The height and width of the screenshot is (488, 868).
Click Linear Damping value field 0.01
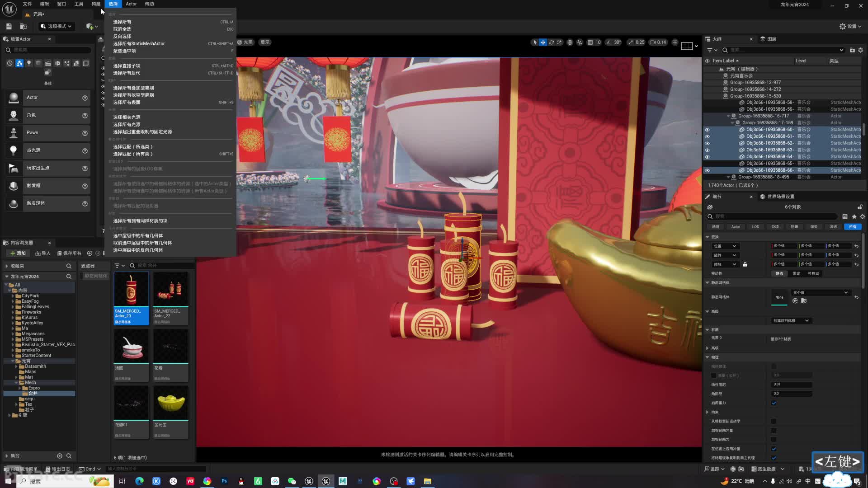(792, 385)
